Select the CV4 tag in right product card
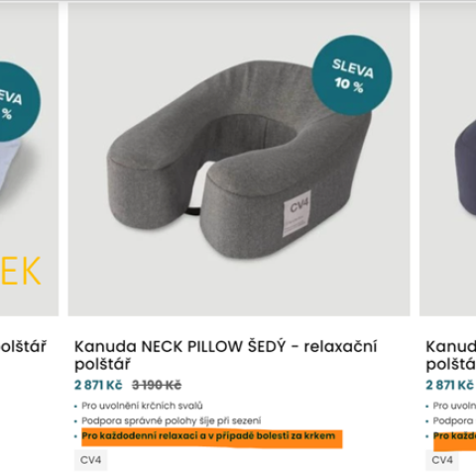This screenshot has width=476, height=476. [442, 460]
